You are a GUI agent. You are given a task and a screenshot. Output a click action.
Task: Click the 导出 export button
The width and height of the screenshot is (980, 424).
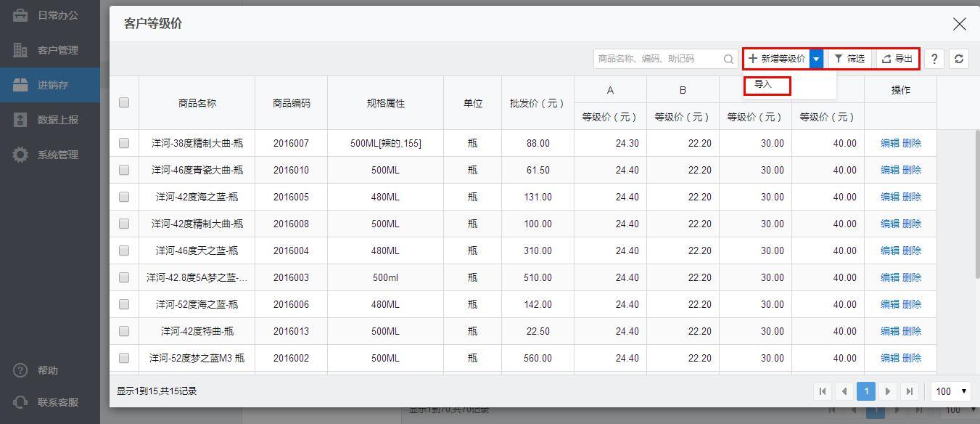click(x=897, y=59)
